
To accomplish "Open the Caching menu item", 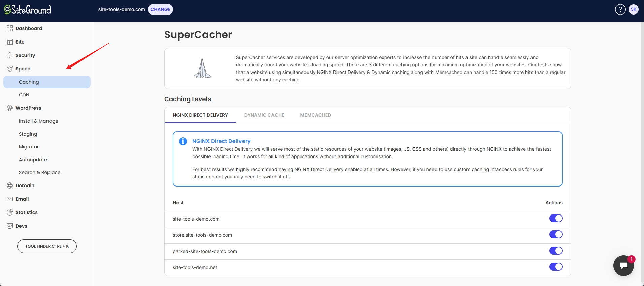I will tap(47, 82).
